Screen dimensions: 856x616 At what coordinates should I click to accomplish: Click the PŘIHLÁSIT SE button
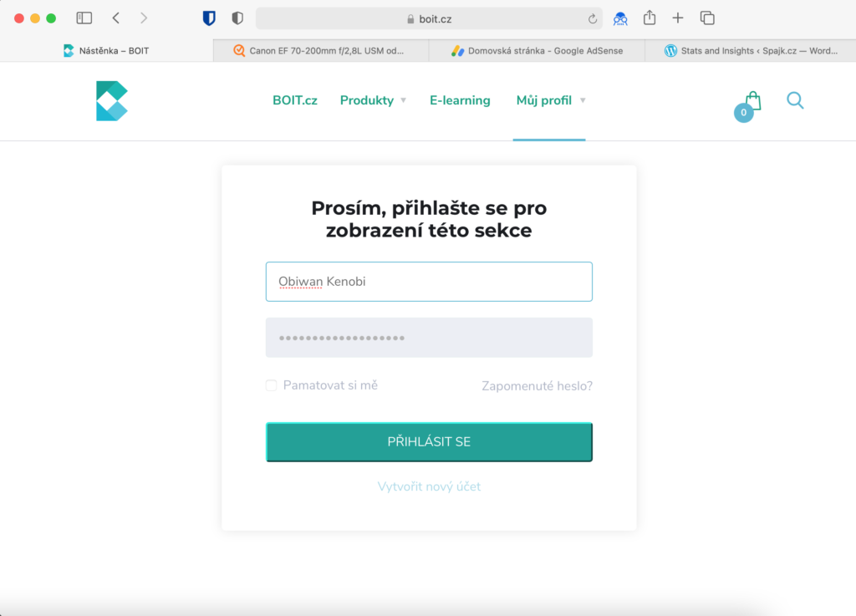coord(429,442)
